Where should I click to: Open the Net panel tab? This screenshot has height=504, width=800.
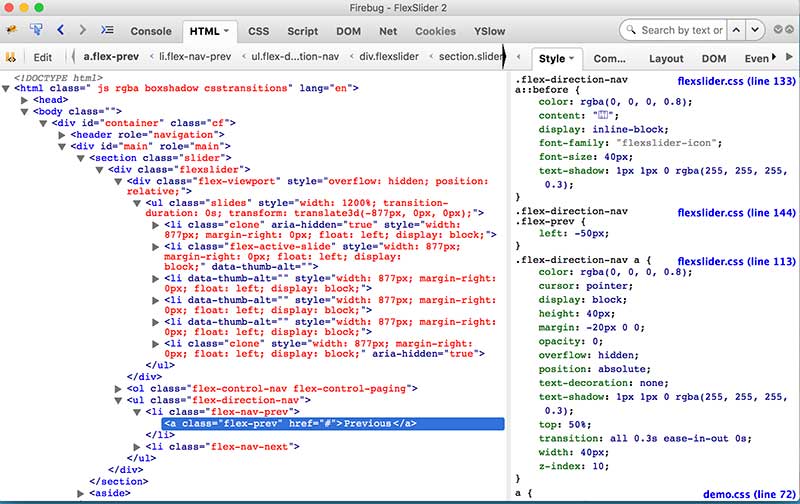[387, 31]
